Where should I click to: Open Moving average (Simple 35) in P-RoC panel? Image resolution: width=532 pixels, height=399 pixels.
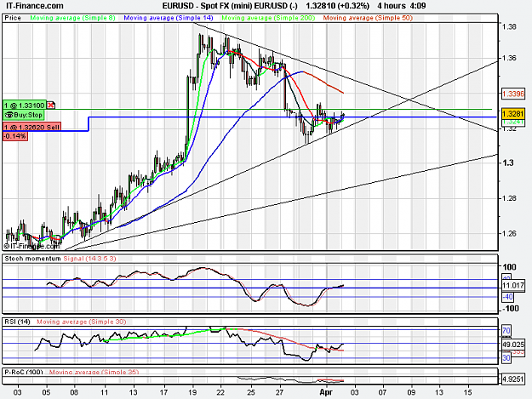point(94,372)
